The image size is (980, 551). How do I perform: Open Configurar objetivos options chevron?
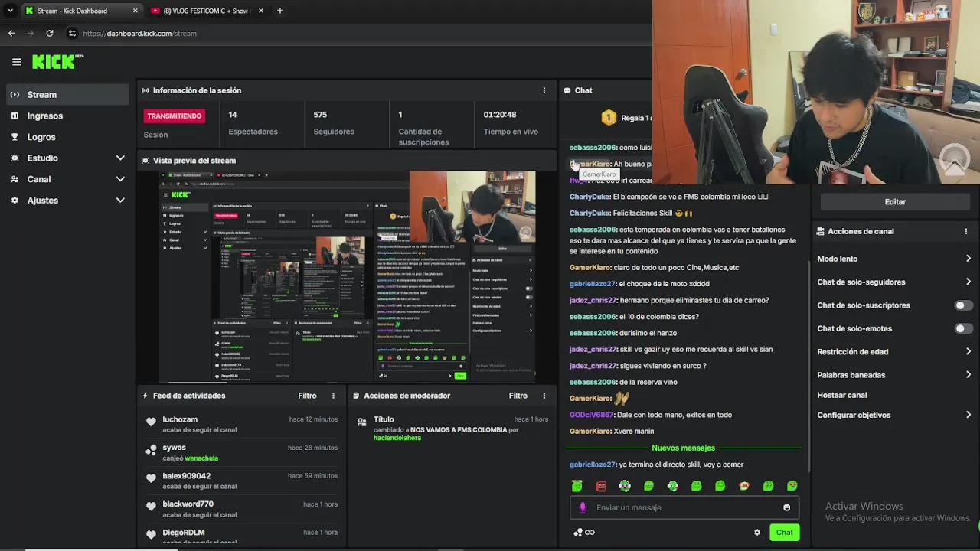[x=968, y=415]
